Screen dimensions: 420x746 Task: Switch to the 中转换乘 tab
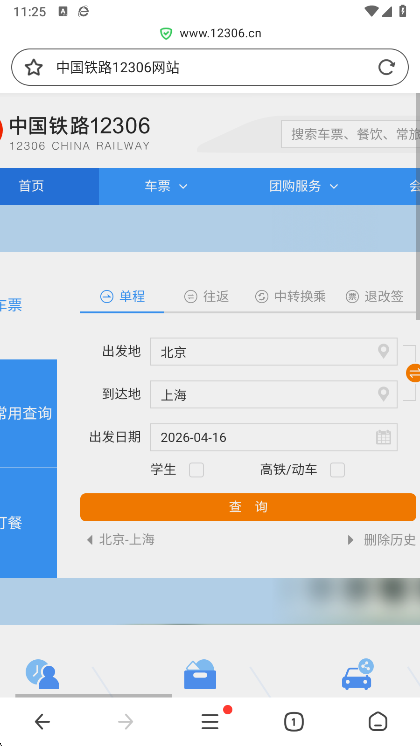[291, 297]
